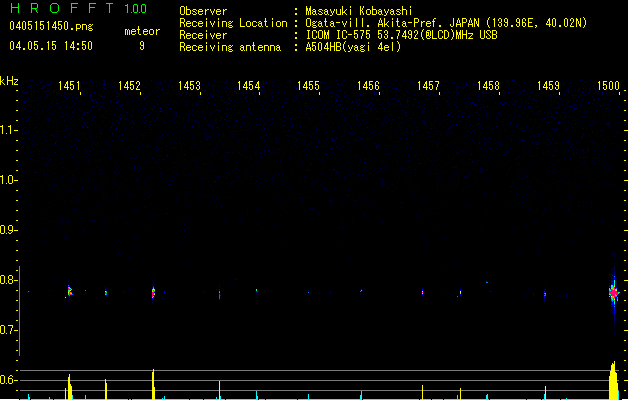The height and width of the screenshot is (400, 629).
Task: Select time marker 1457
Action: pos(428,86)
